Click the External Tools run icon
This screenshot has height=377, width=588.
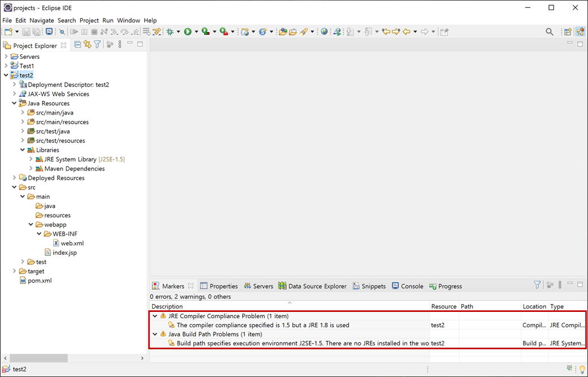pyautogui.click(x=224, y=32)
